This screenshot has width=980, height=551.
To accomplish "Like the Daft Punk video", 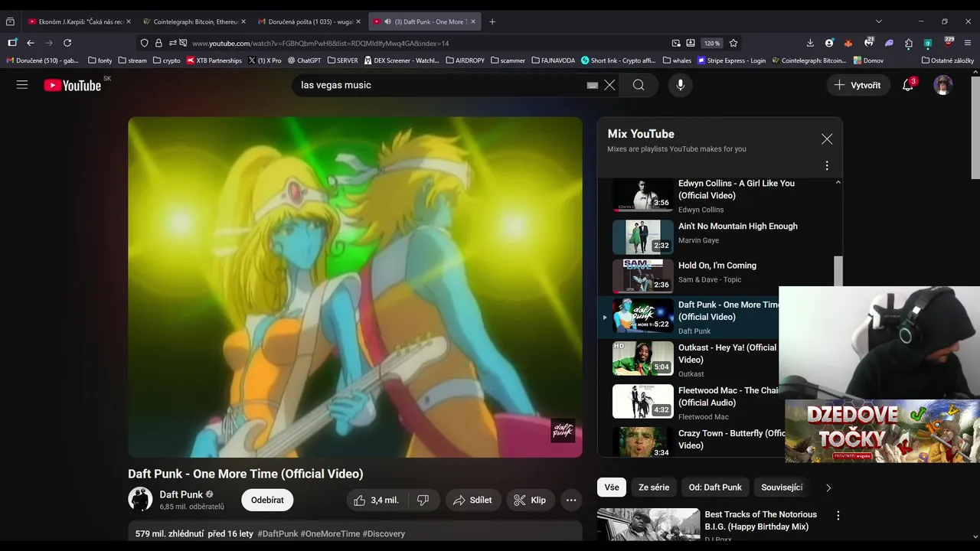I will (377, 500).
